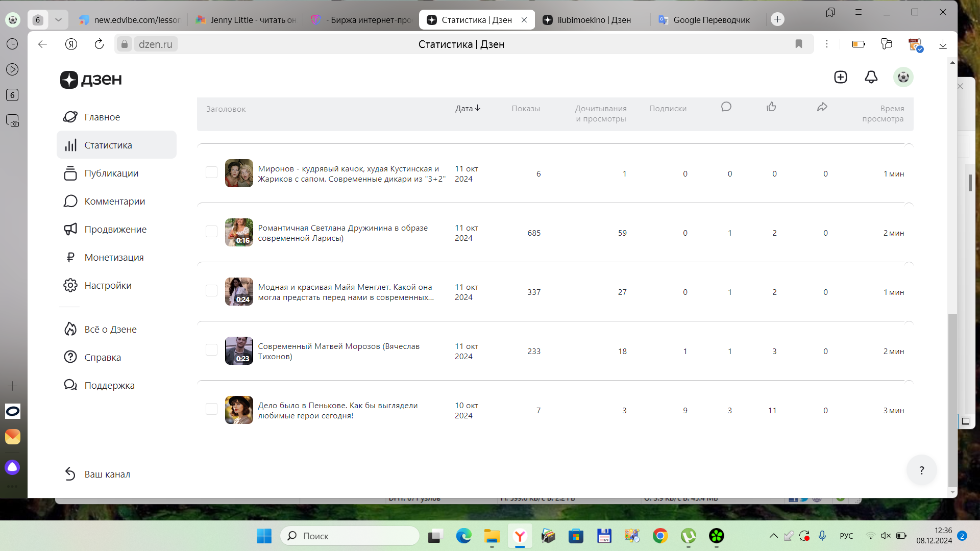Check the Миронов publication checkbox
Viewport: 980px width, 551px height.
pos(211,172)
